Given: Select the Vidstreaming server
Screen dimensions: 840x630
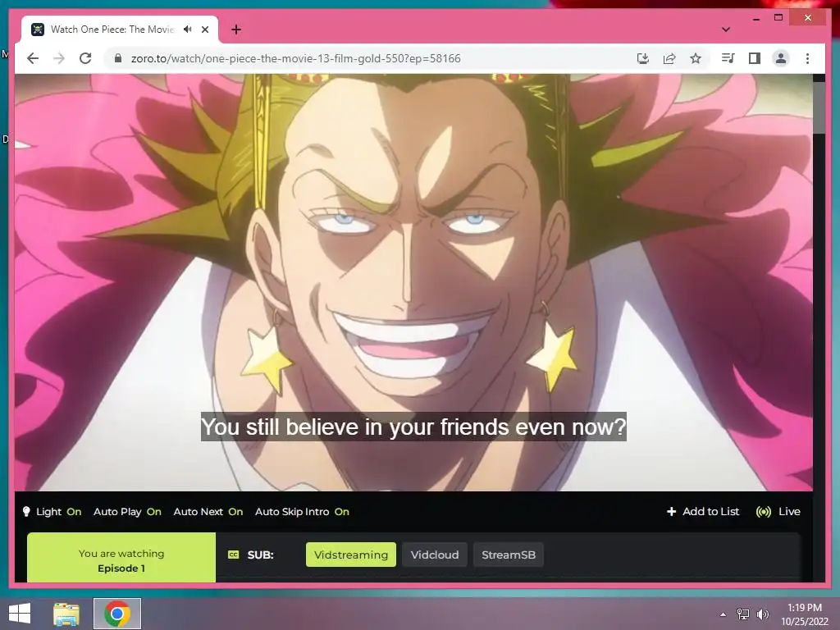Looking at the screenshot, I should pos(351,555).
